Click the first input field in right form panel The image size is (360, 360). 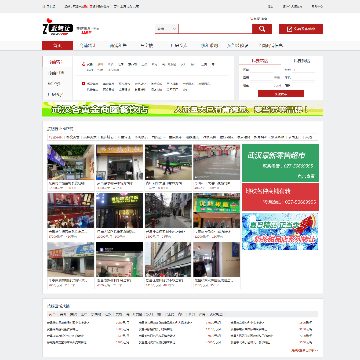click(261, 70)
